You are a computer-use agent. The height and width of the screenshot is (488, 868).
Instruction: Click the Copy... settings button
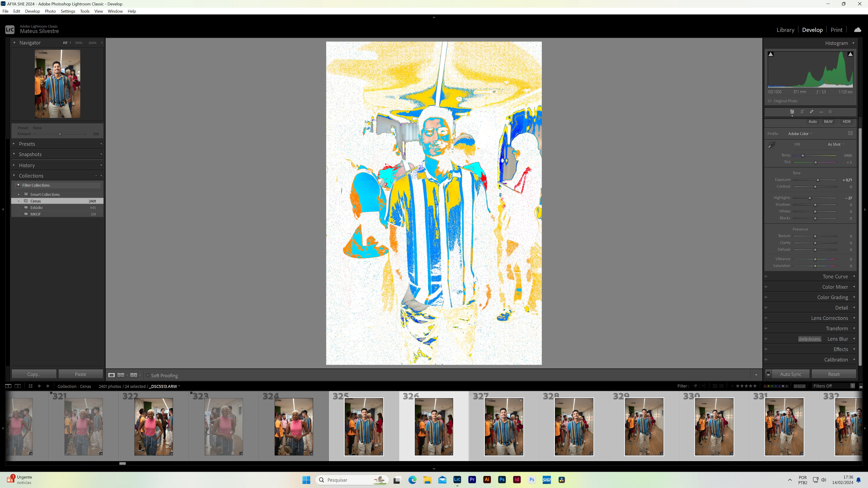[x=34, y=374]
